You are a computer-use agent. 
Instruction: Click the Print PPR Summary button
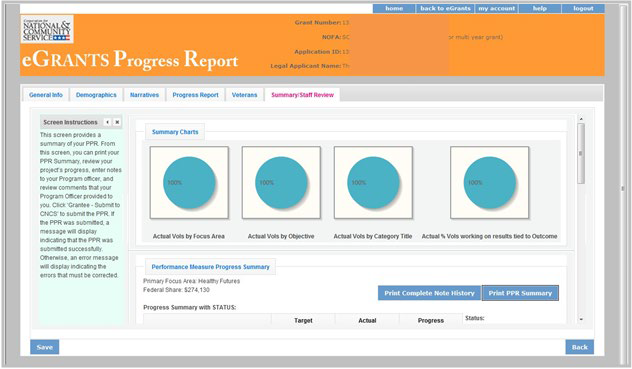click(x=520, y=293)
